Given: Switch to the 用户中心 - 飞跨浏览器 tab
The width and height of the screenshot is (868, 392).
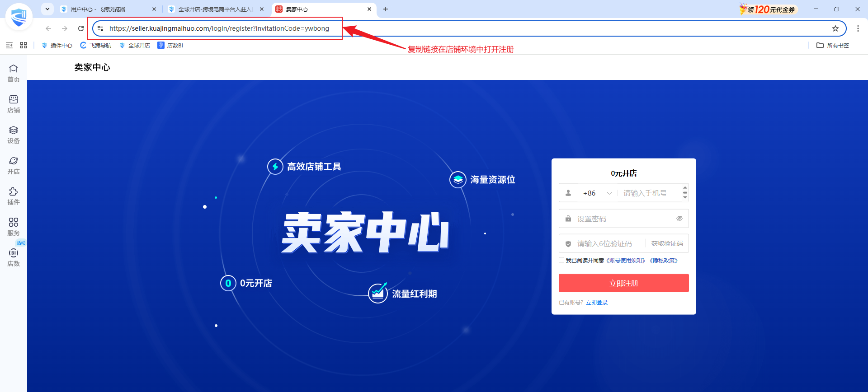Looking at the screenshot, I should (108, 9).
